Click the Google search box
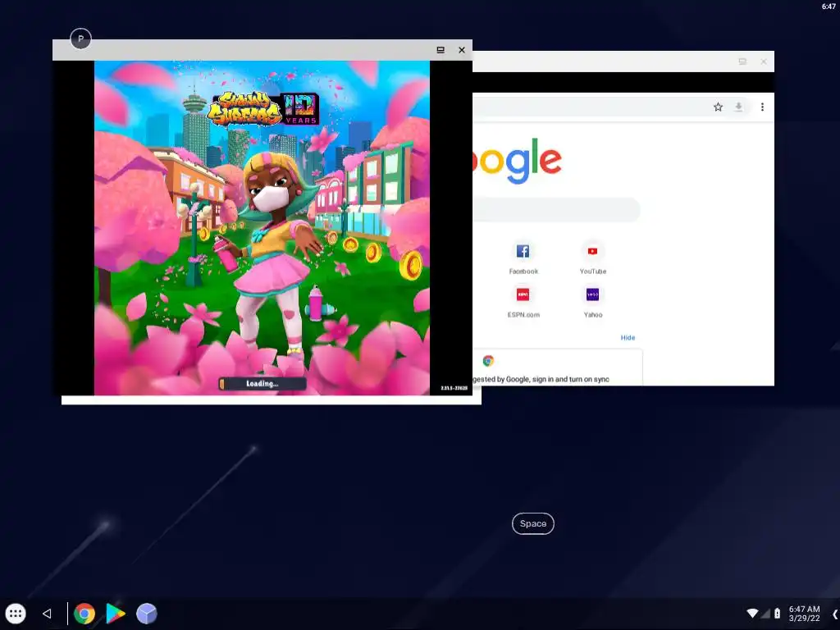 tap(556, 209)
